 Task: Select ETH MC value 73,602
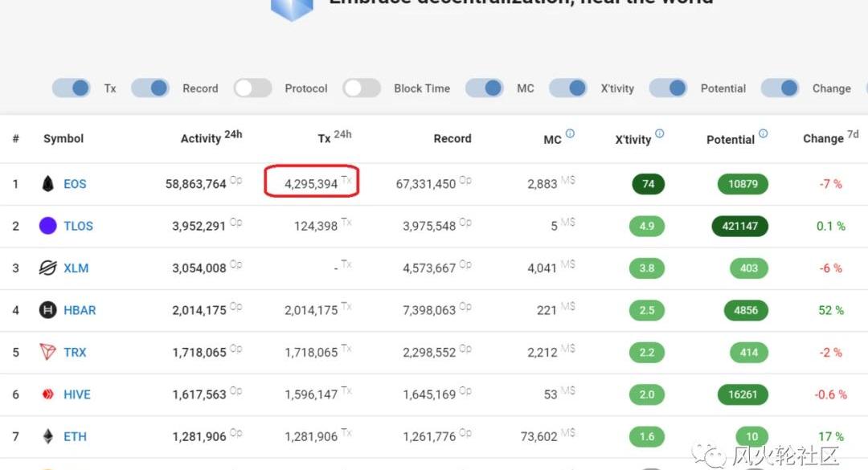pyautogui.click(x=538, y=436)
